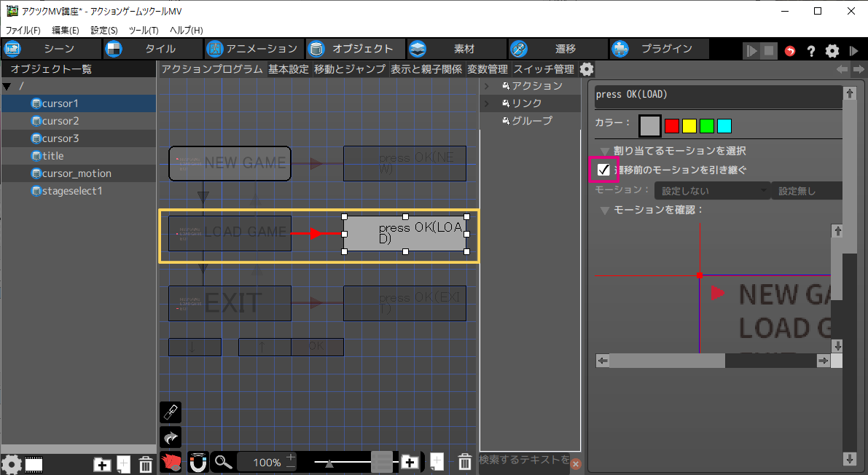The height and width of the screenshot is (475, 868).
Task: Uncheck 遷移前のモーションを引き継ぐ checkbox
Action: tap(603, 170)
